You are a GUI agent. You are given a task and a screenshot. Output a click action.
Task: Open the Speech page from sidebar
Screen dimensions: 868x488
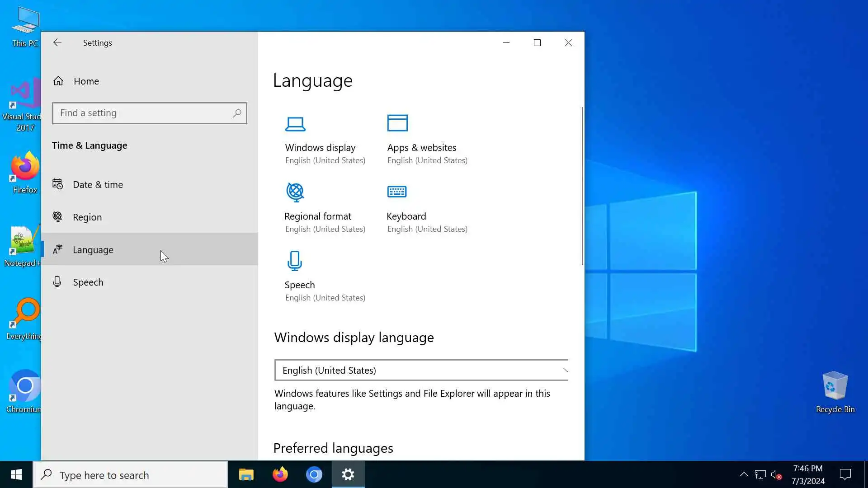click(88, 282)
